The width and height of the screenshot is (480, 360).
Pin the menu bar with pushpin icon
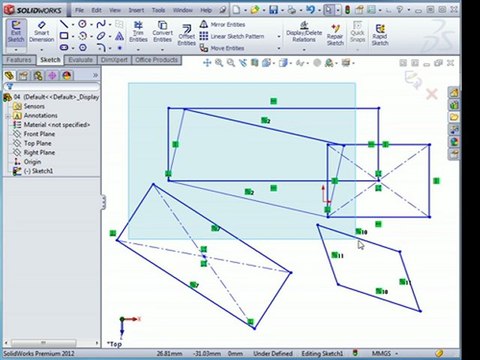223,10
